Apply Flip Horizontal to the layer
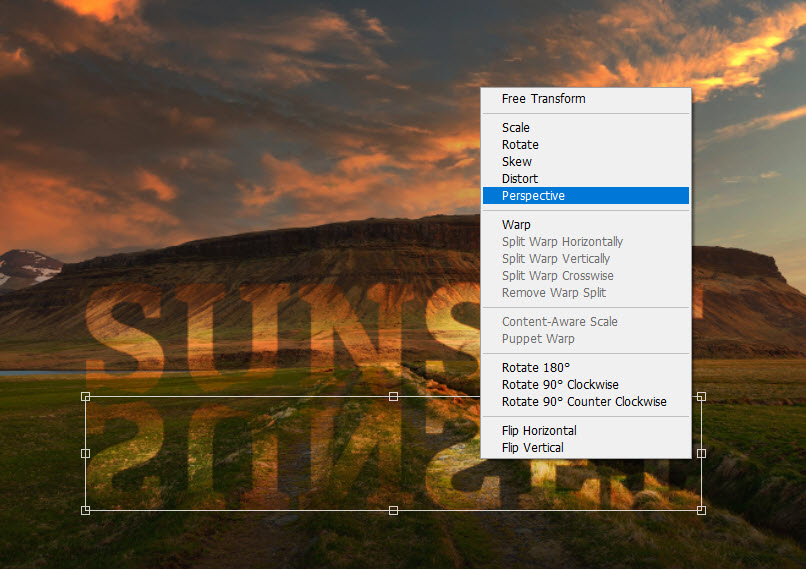Viewport: 806px width, 569px height. pos(539,431)
